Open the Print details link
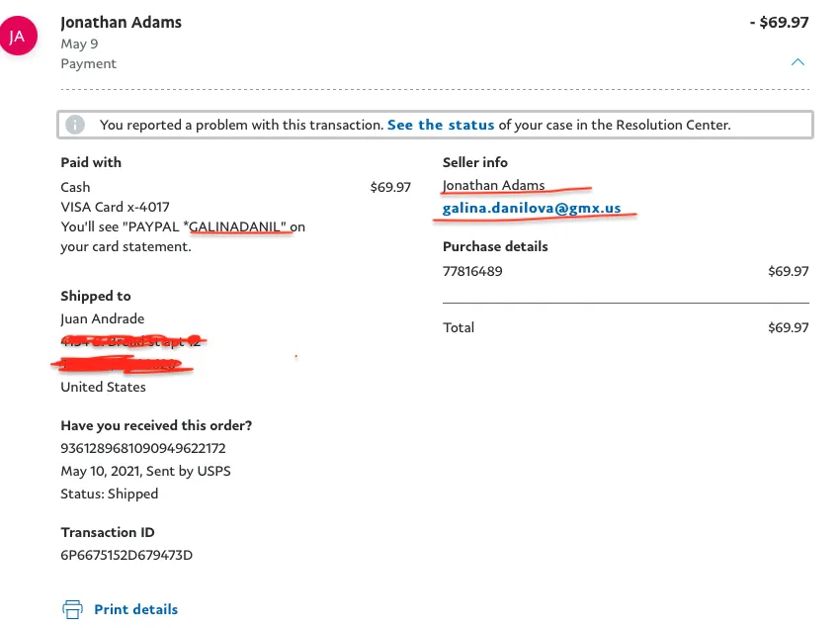Viewport: 840px width, 628px height. coord(135,610)
